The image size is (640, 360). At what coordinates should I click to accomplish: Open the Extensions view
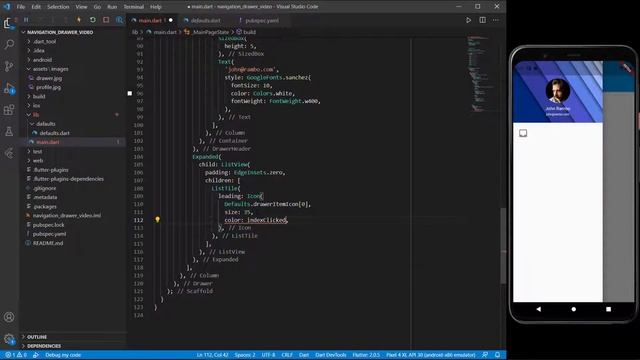tap(9, 110)
